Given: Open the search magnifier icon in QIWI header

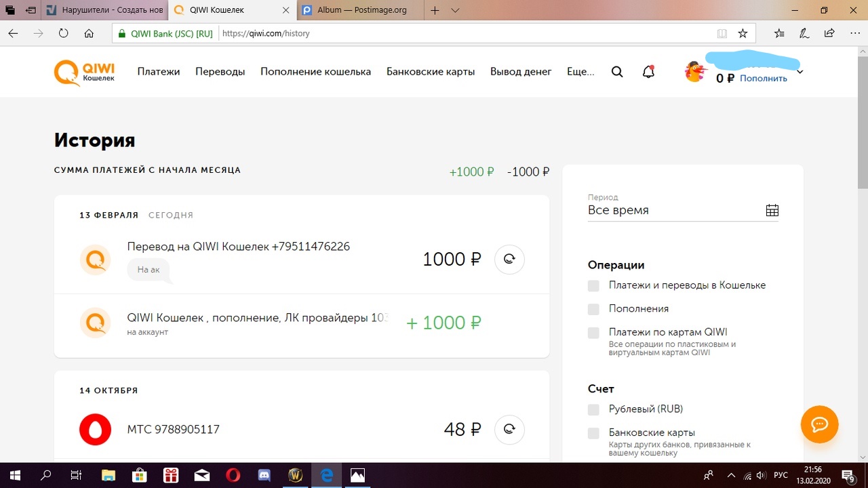Looking at the screenshot, I should (617, 72).
